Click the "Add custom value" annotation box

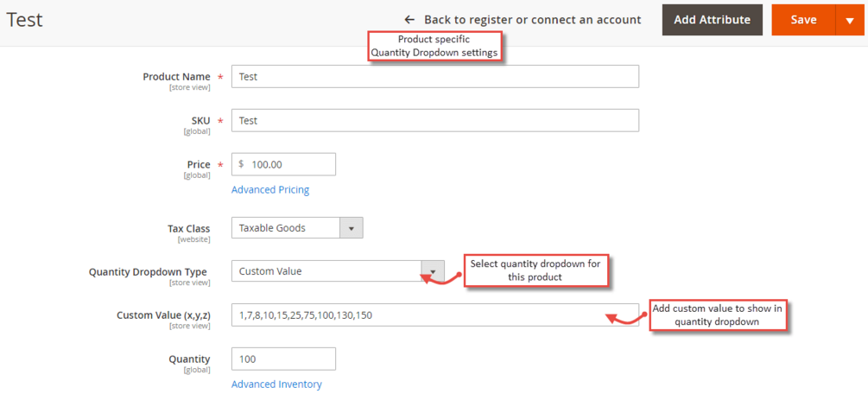(717, 315)
